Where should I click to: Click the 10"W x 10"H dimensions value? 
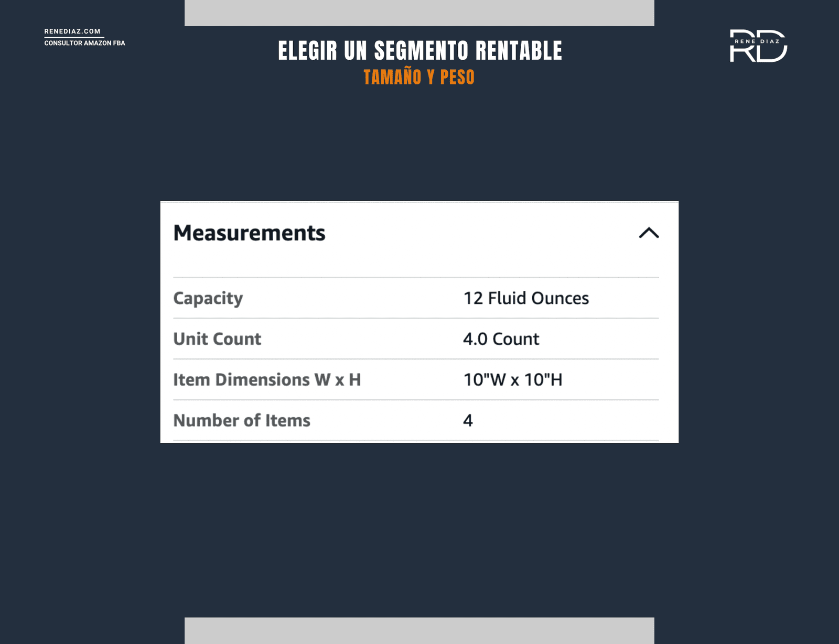(512, 379)
